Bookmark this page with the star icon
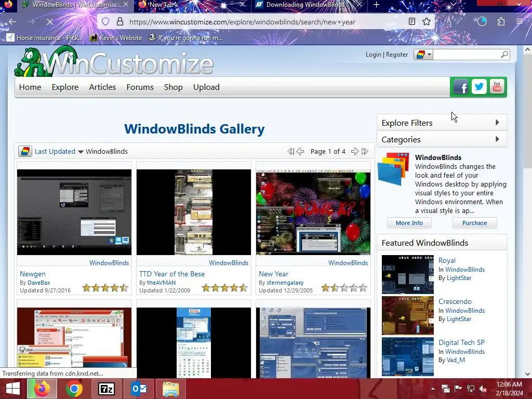The height and width of the screenshot is (399, 532). (427, 22)
